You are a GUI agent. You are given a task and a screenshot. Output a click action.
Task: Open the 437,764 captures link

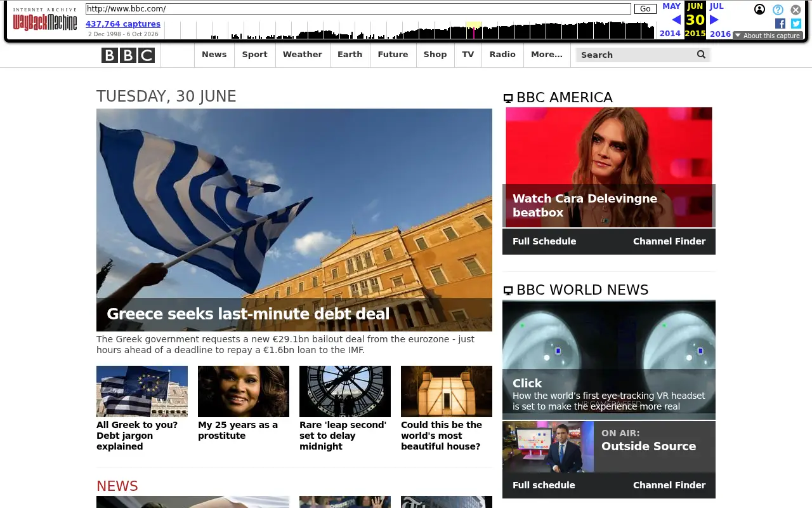point(123,24)
